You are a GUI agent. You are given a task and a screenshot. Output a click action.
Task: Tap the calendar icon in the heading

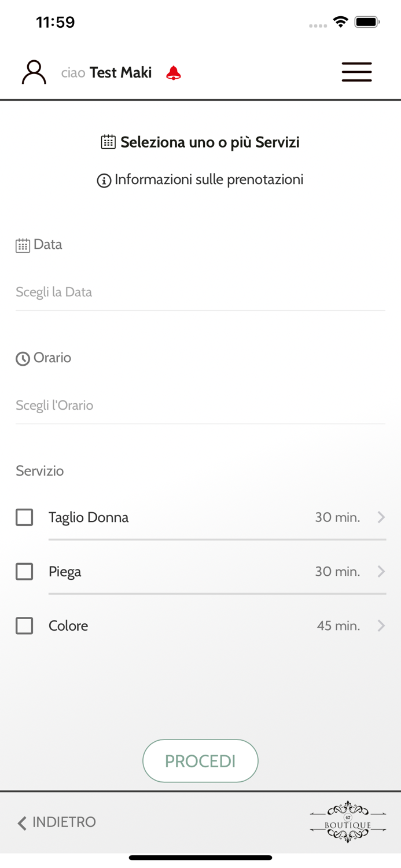pos(108,142)
